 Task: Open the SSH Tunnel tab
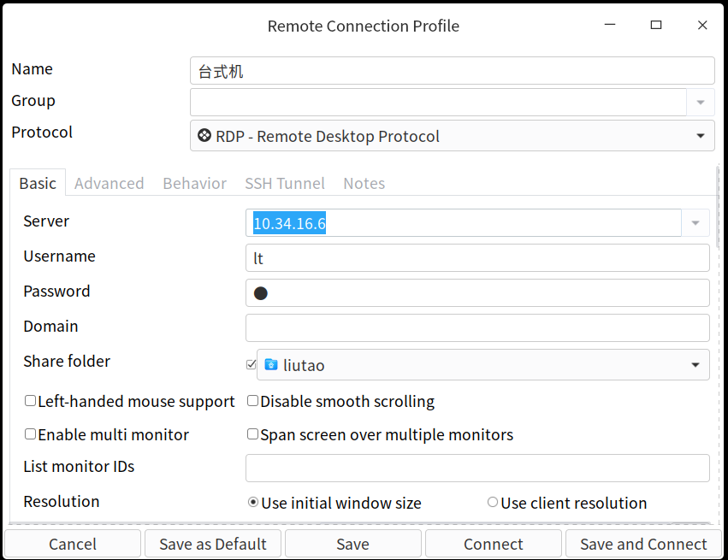click(x=285, y=184)
